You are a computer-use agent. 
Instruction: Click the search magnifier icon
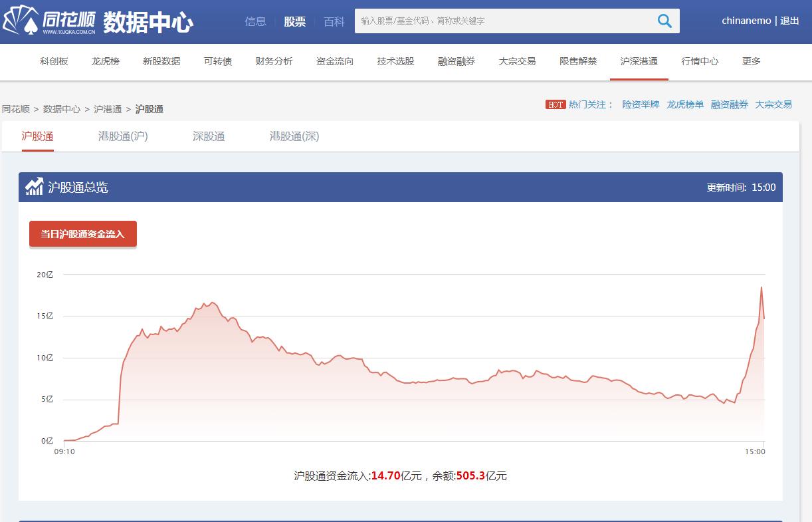(x=664, y=21)
